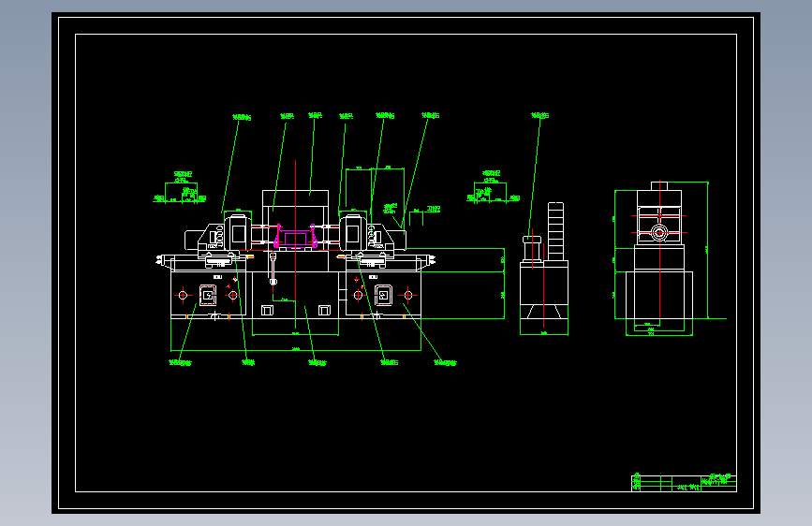This screenshot has width=812, height=526.
Task: Click the concentric circle spindle in right view
Action: tap(658, 232)
